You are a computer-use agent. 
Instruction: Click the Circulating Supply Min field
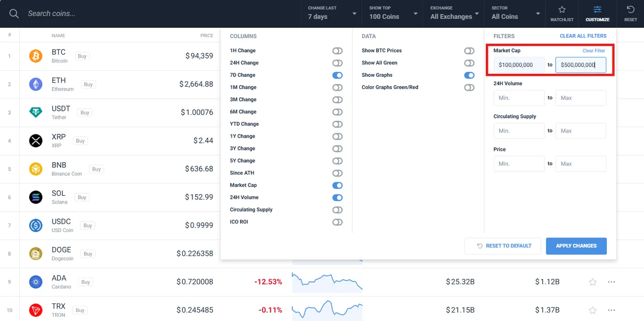click(x=519, y=131)
